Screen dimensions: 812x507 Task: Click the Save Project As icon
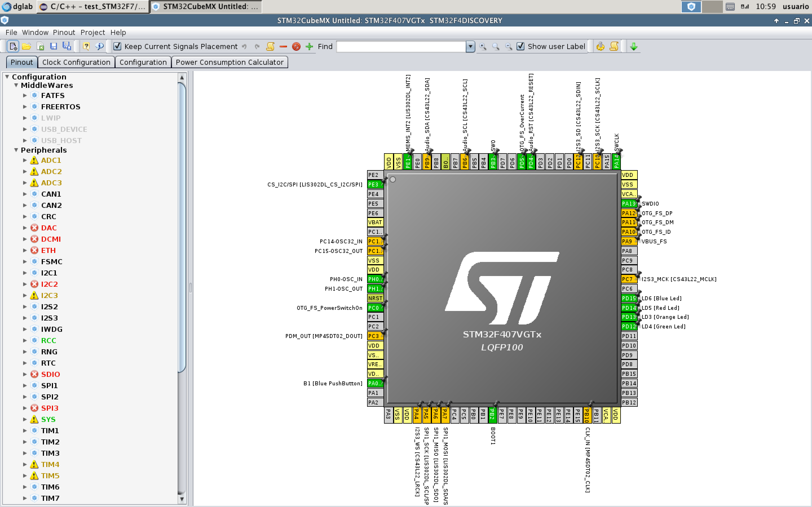[67, 46]
